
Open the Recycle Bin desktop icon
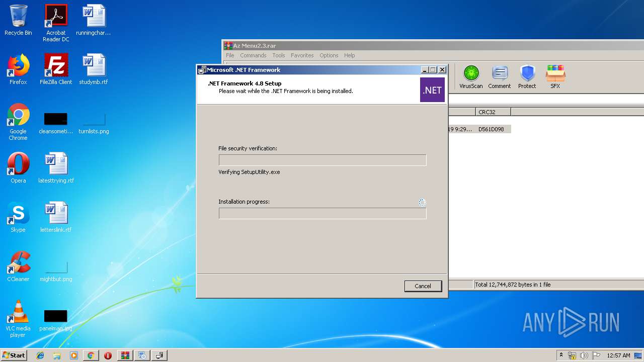click(18, 20)
